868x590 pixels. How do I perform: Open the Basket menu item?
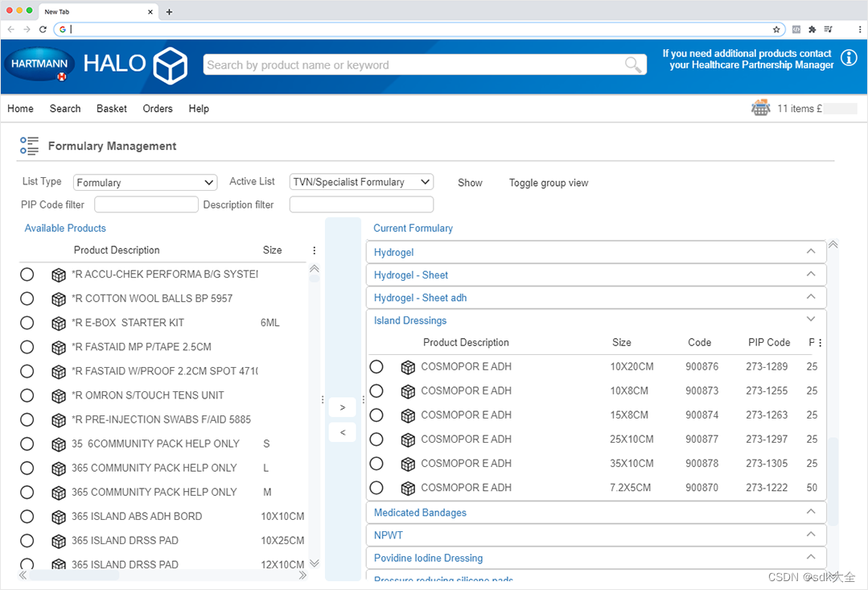click(x=111, y=109)
